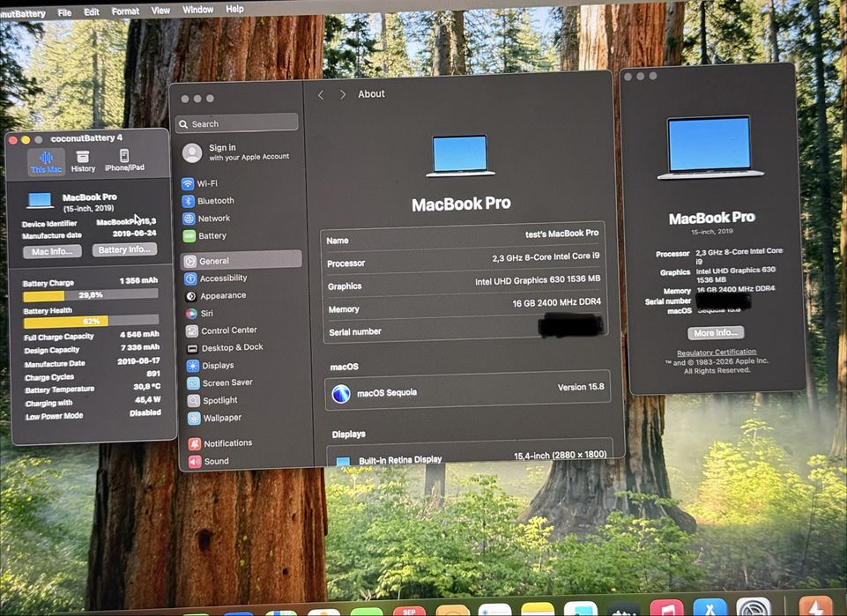Open Bluetooth settings in the sidebar
This screenshot has width=847, height=616.
point(208,201)
